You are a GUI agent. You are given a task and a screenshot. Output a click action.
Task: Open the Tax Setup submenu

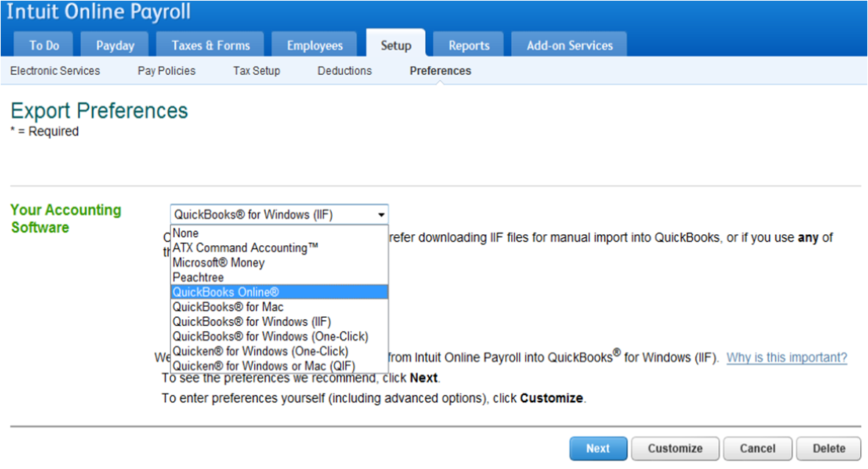(x=256, y=70)
